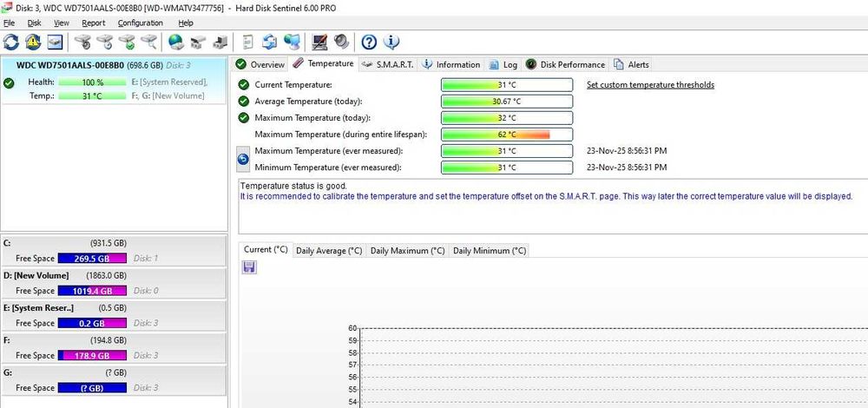Click the first gray disk test icon in toolbar
868x408 pixels.
83,42
